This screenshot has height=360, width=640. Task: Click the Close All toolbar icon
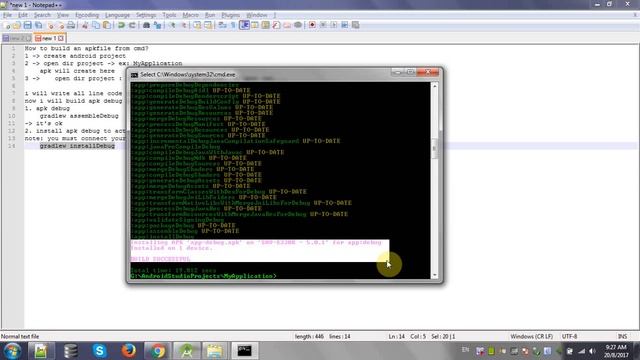point(61,25)
